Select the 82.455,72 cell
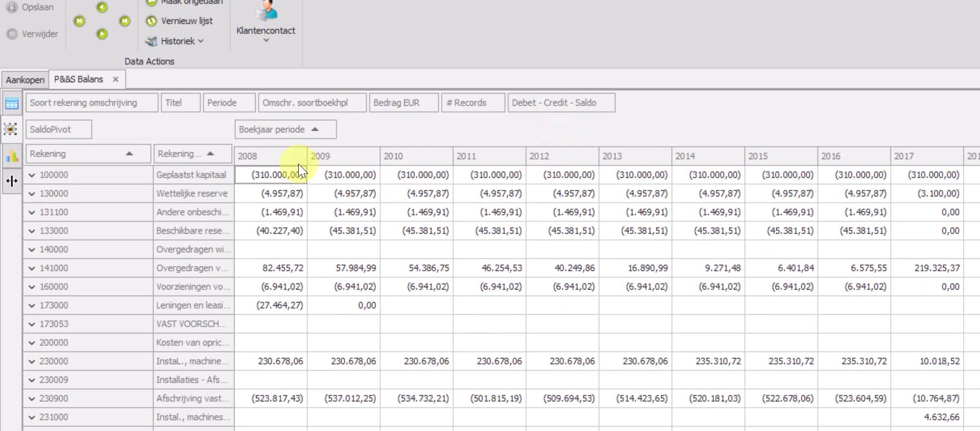This screenshot has height=431, width=980. tap(271, 268)
